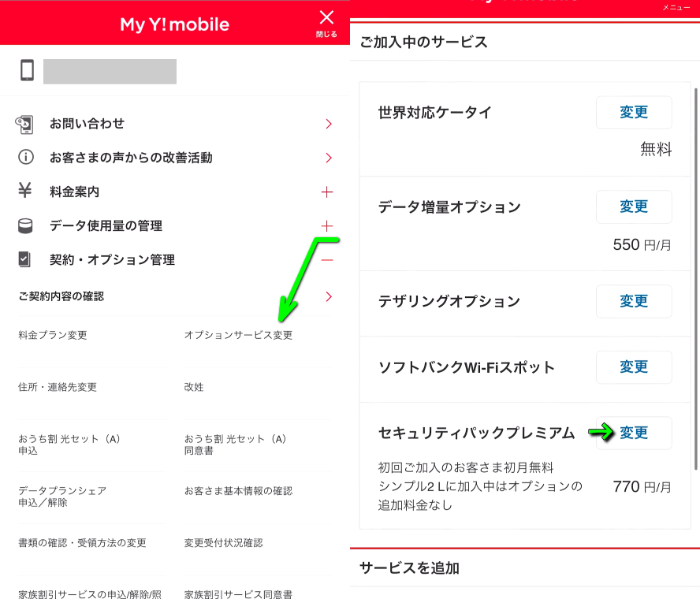Open the お問い合わせ menu item
Screen dimensions: 700x599
87,124
